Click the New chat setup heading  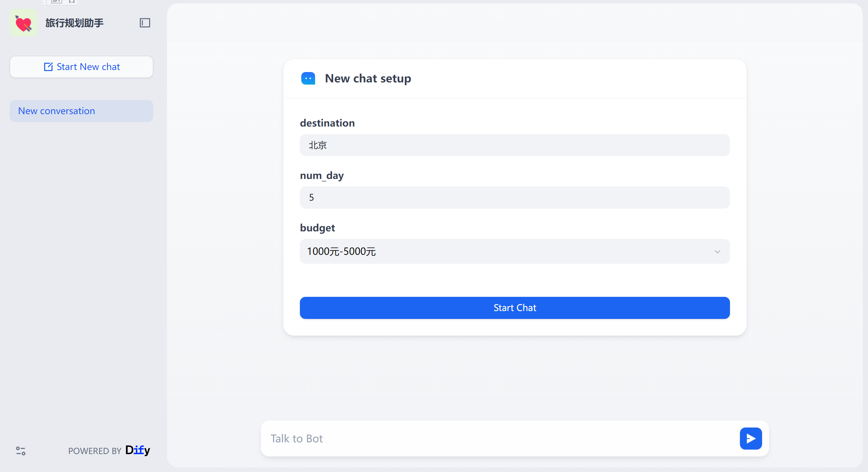368,79
